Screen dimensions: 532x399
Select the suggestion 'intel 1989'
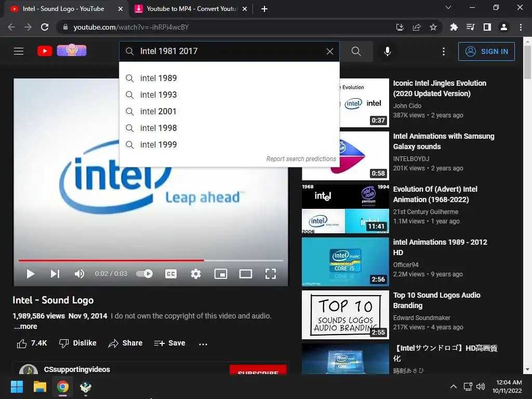point(229,78)
